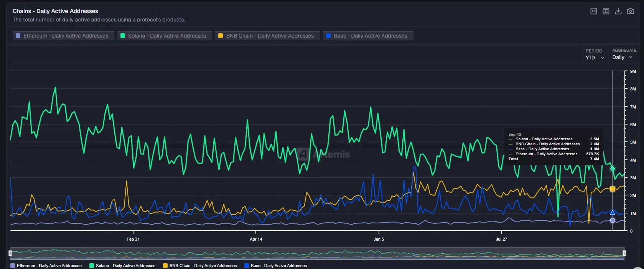Open the embed code icon
This screenshot has width=644, height=269.
click(x=593, y=11)
